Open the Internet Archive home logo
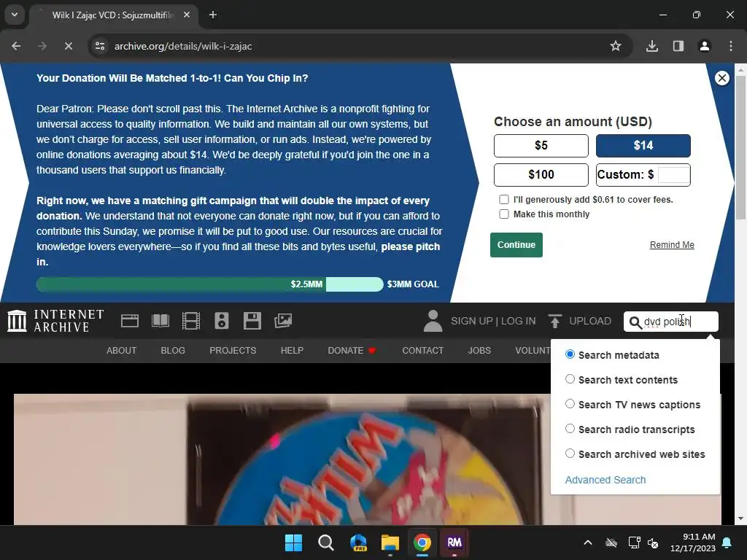Image resolution: width=747 pixels, height=560 pixels. 55,321
